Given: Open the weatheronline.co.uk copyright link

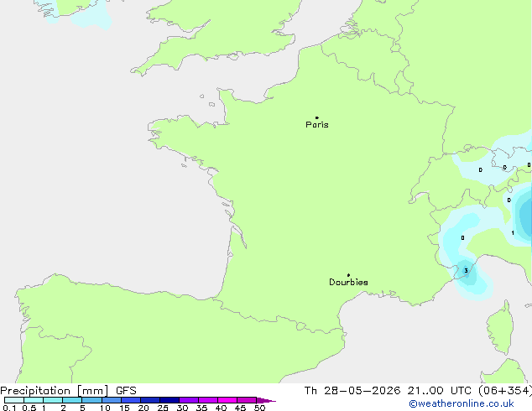Looking at the screenshot, I should coord(462,403).
